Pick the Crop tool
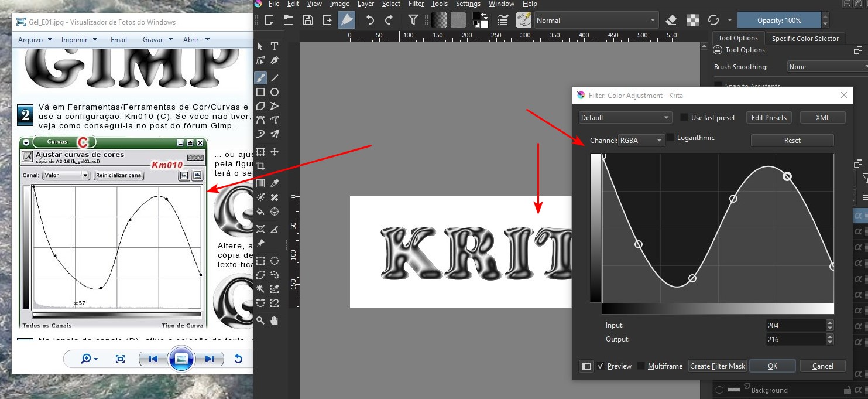The height and width of the screenshot is (399, 868). (x=260, y=166)
